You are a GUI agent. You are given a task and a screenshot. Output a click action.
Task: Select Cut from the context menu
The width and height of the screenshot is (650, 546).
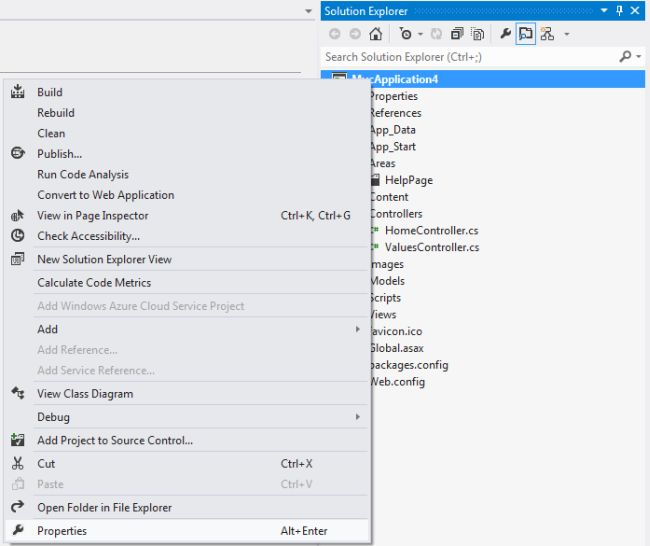coord(187,463)
